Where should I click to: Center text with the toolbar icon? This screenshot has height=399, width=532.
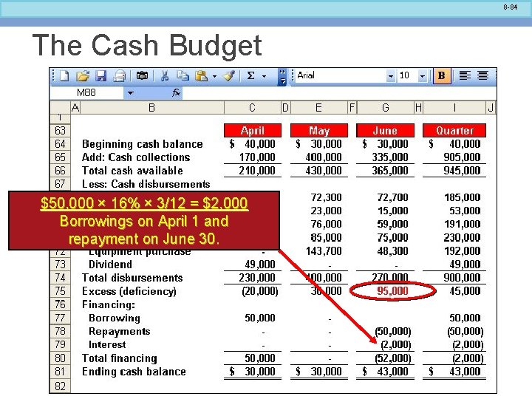[x=482, y=75]
